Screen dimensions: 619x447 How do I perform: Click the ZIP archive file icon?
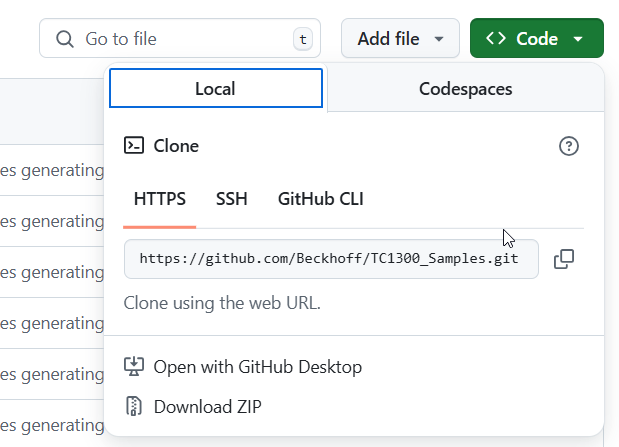coord(134,406)
